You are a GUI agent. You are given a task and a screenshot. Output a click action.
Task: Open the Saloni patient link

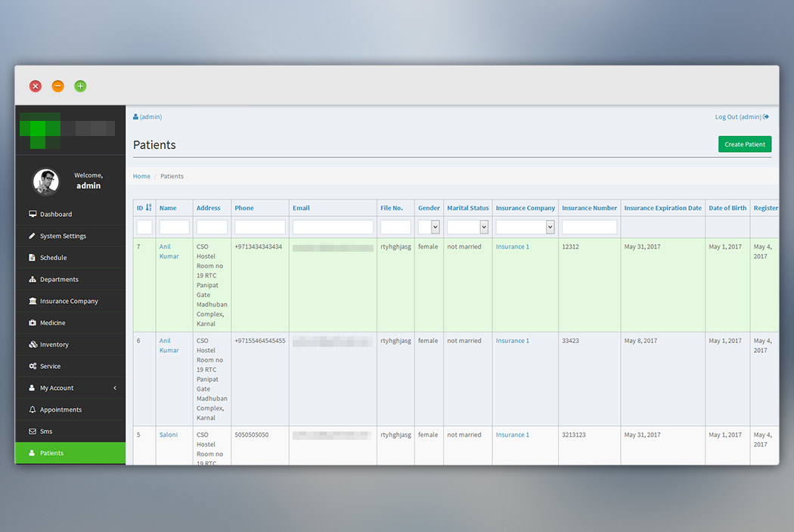click(x=168, y=435)
